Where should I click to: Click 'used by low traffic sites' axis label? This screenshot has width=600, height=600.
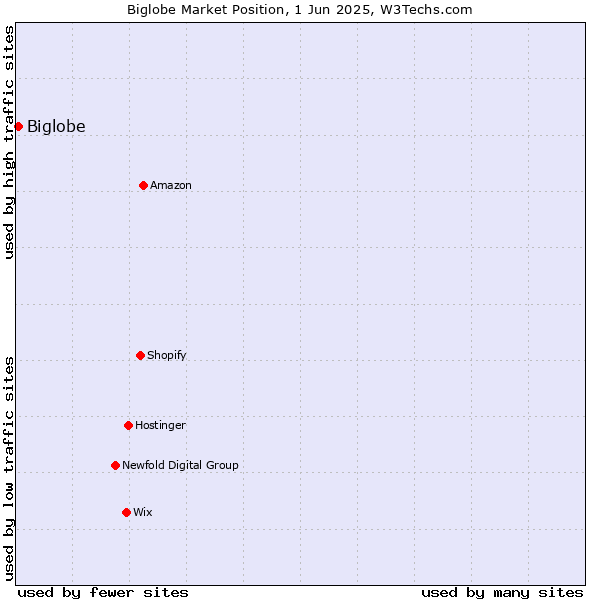[x=9, y=468]
